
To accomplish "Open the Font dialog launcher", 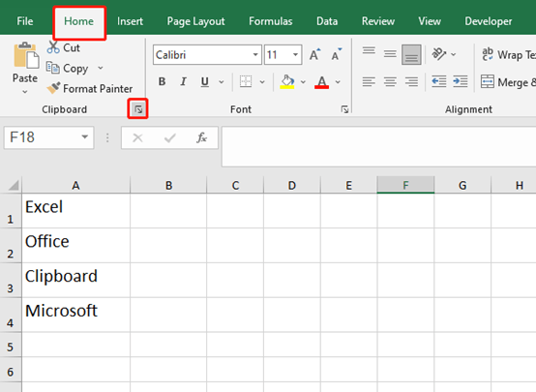I will 344,109.
